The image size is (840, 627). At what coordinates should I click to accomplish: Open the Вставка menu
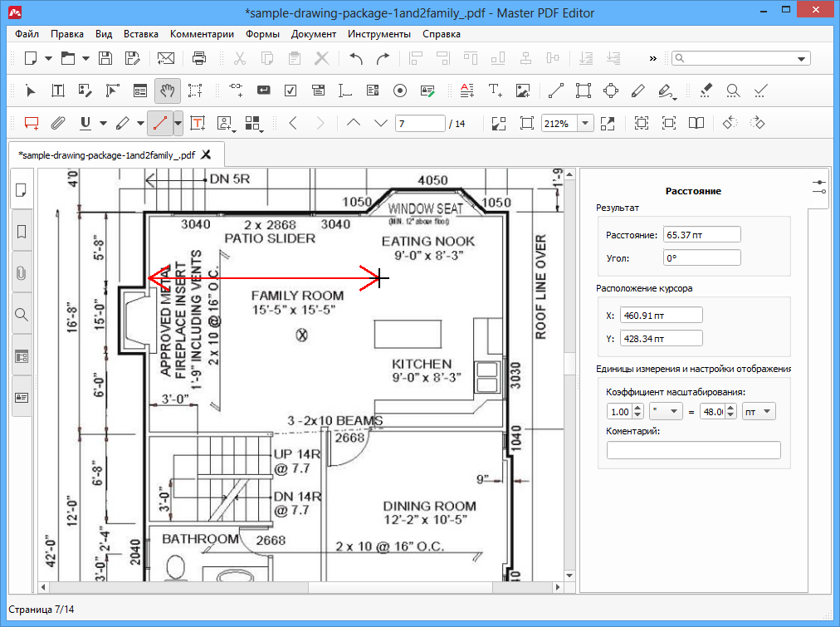click(141, 34)
